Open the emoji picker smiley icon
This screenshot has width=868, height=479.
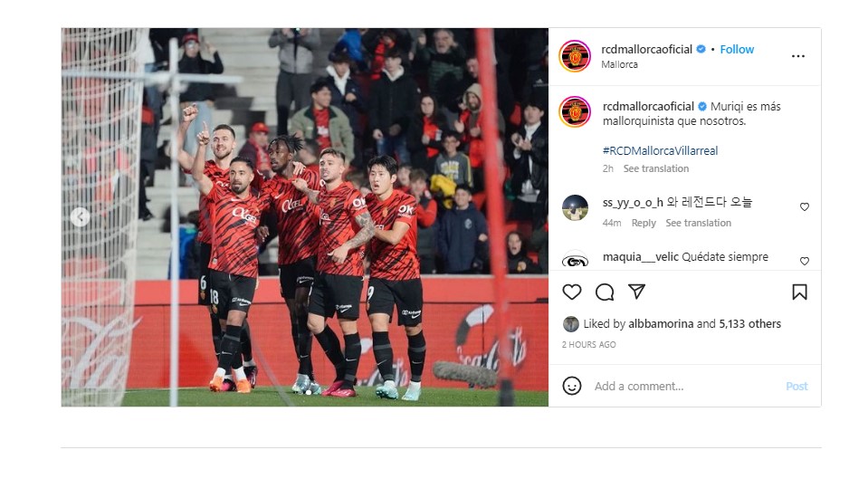[x=572, y=386]
